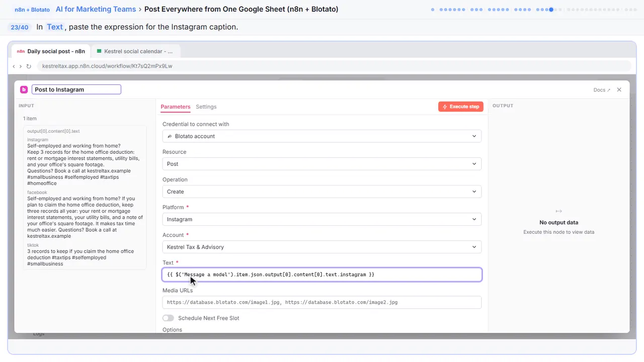Image resolution: width=644 pixels, height=362 pixels.
Task: Open the Credential to connect with dropdown
Action: point(321,136)
